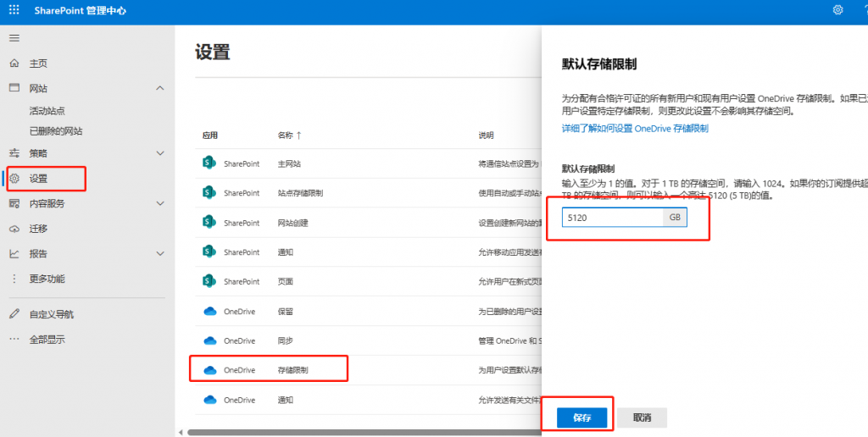868x437 pixels.
Task: Click the SharePoint icon in 主网站 row
Action: [x=209, y=163]
